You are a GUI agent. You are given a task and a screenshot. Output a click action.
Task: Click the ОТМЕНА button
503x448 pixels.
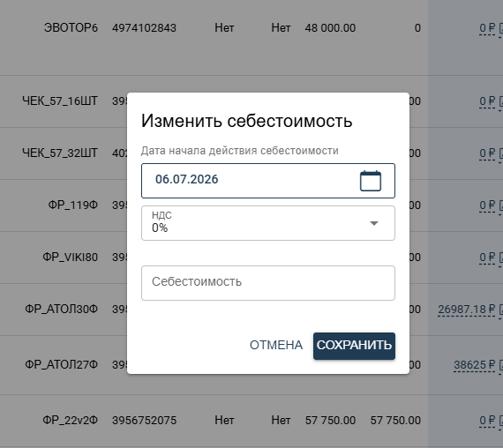pyautogui.click(x=276, y=345)
